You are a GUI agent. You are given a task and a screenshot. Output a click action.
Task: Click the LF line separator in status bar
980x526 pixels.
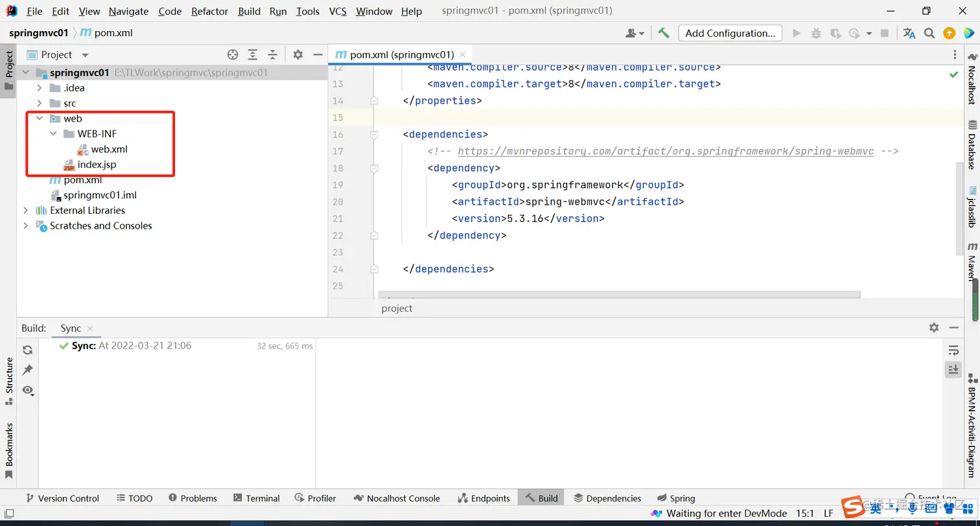coord(828,514)
